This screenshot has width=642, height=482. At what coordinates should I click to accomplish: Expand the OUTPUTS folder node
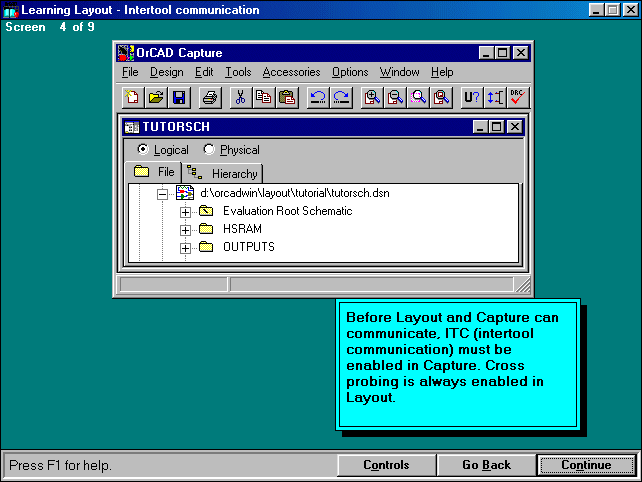185,248
